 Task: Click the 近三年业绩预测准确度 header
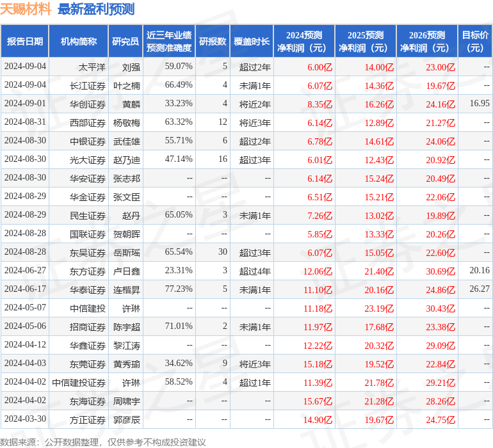pyautogui.click(x=169, y=42)
